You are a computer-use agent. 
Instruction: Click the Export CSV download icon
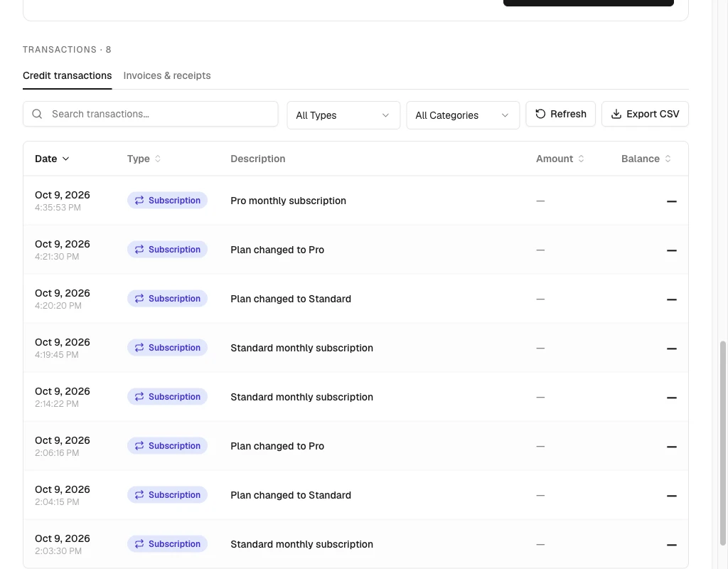click(616, 114)
